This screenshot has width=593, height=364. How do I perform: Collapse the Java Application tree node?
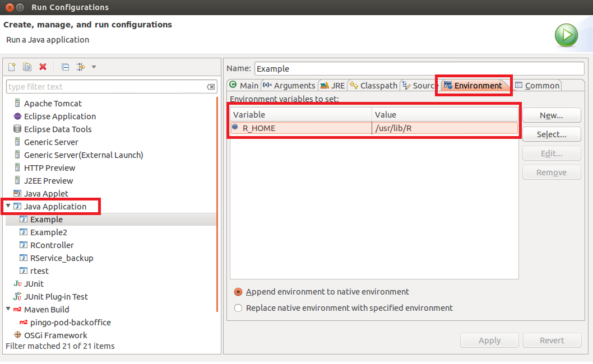pos(8,206)
